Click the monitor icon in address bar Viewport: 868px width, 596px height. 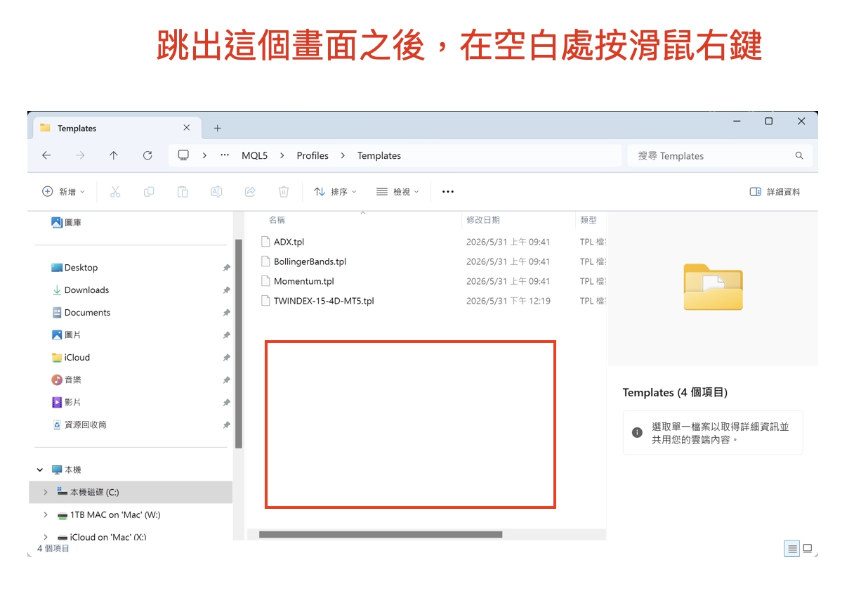coord(183,155)
